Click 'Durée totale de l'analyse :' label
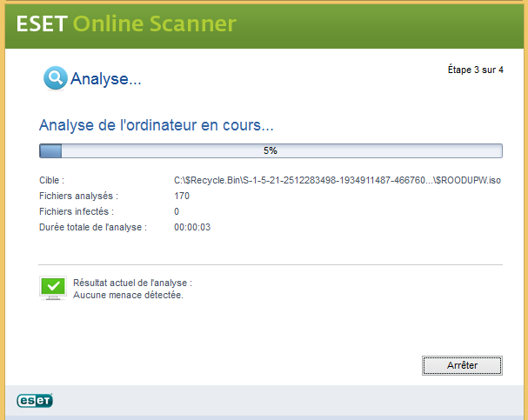 [x=93, y=227]
